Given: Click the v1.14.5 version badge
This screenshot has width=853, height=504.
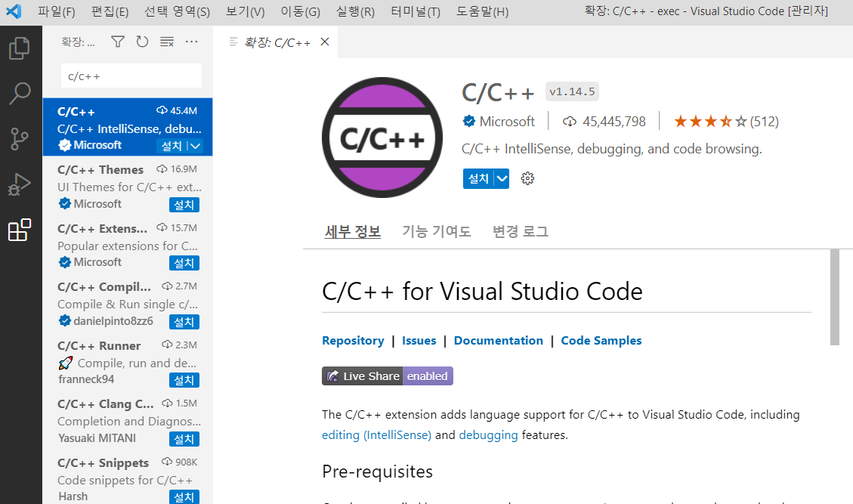Looking at the screenshot, I should click(x=572, y=91).
